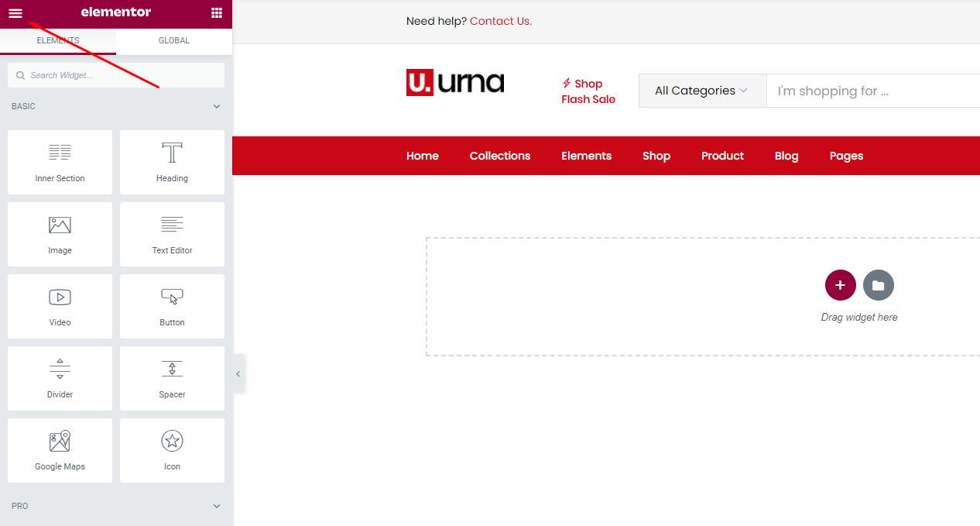Screen dimensions: 980x526
Task: Select the Text Editor widget
Action: click(172, 234)
